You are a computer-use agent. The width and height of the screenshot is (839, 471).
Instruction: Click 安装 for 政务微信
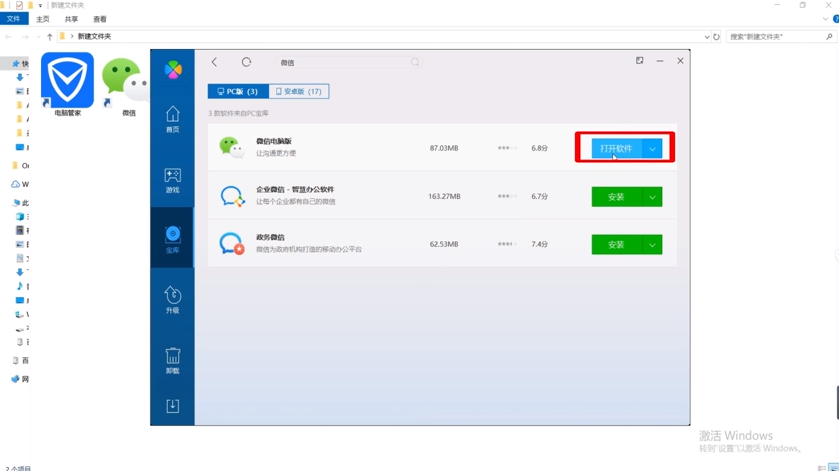tap(616, 245)
